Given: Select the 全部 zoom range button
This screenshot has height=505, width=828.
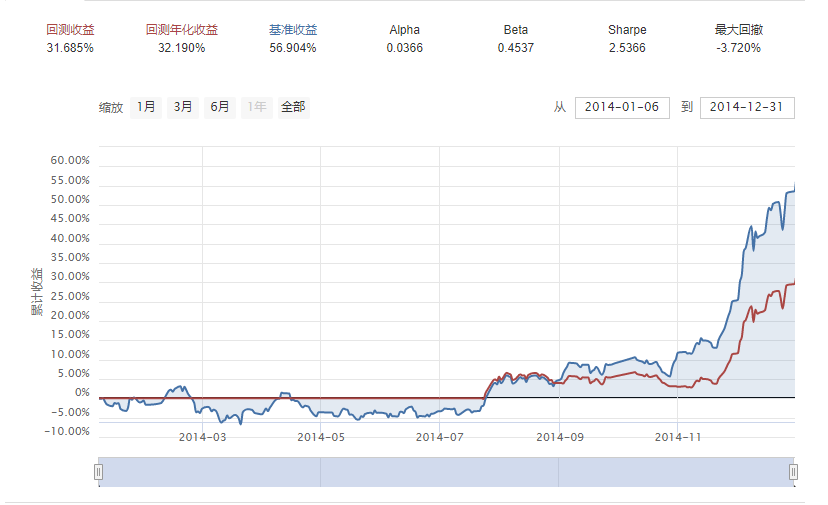Looking at the screenshot, I should pyautogui.click(x=293, y=107).
